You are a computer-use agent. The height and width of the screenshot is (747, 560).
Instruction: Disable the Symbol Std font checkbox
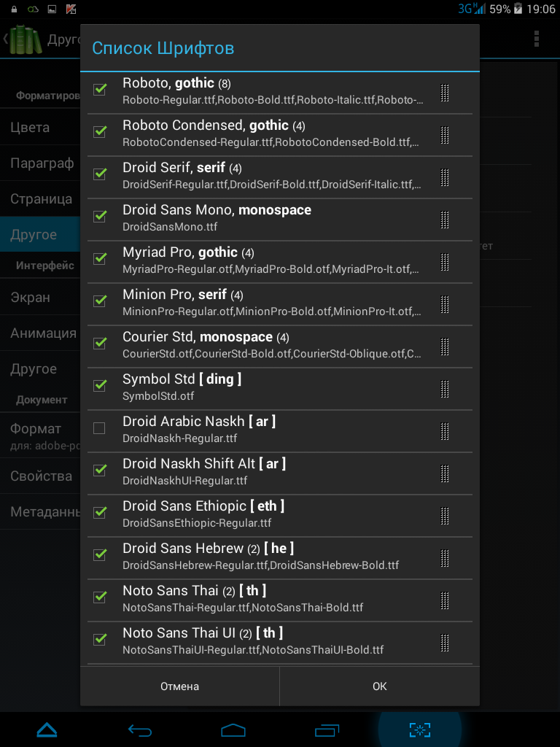pyautogui.click(x=100, y=386)
